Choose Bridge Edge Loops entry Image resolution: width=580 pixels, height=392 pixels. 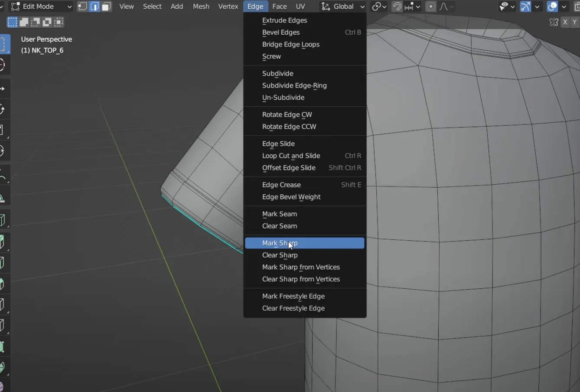(305, 45)
